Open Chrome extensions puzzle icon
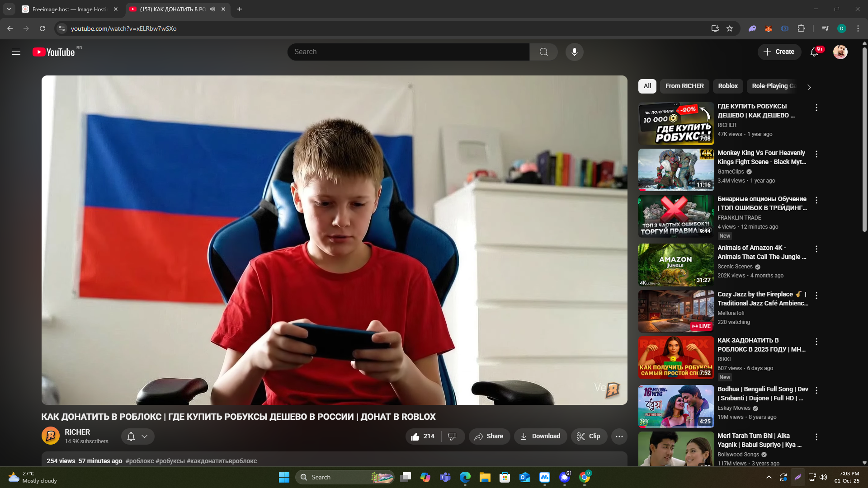Image resolution: width=868 pixels, height=488 pixels. [801, 28]
